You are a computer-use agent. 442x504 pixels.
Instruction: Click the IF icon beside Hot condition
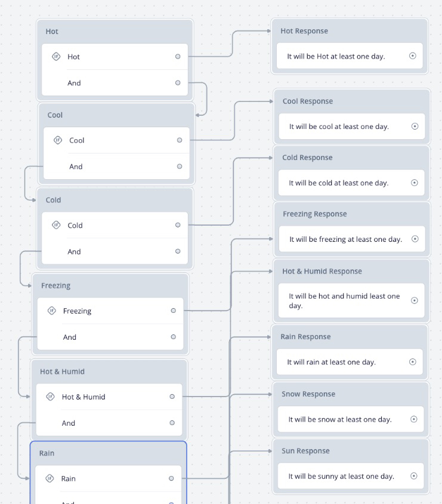pyautogui.click(x=56, y=57)
